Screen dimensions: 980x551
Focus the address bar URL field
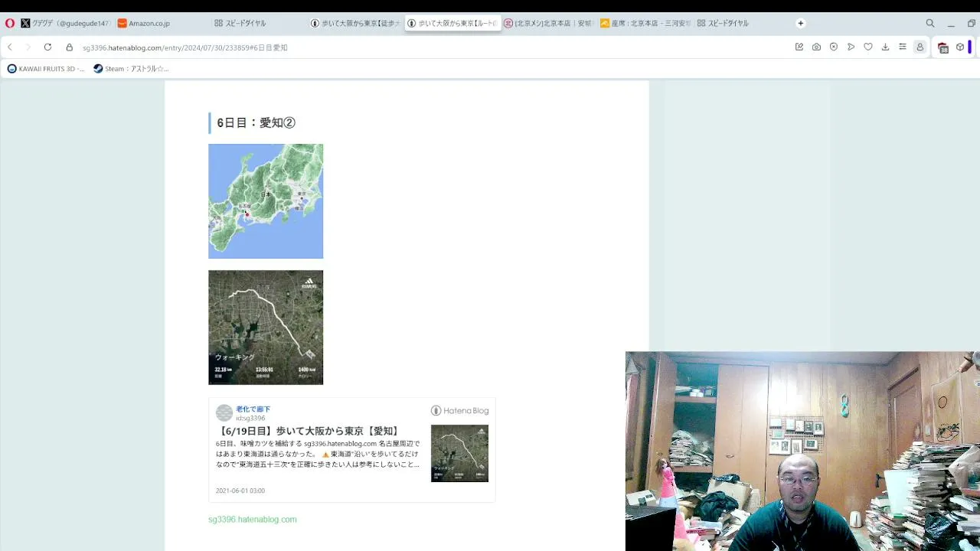(x=429, y=47)
